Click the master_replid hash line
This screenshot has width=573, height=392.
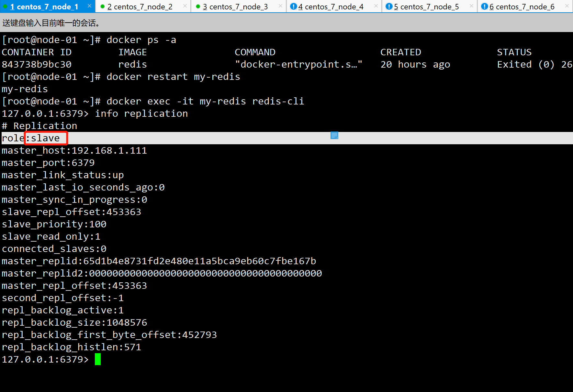click(x=159, y=261)
